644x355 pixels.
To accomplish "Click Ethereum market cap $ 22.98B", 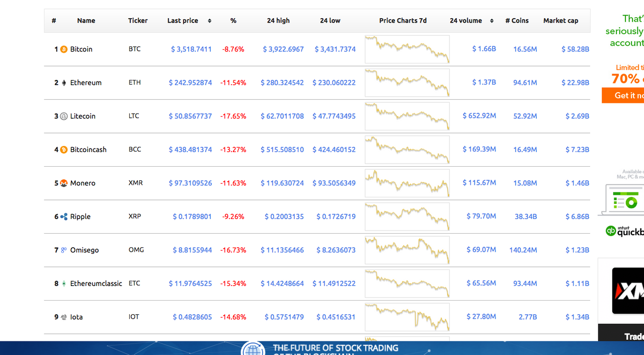I will (x=575, y=83).
